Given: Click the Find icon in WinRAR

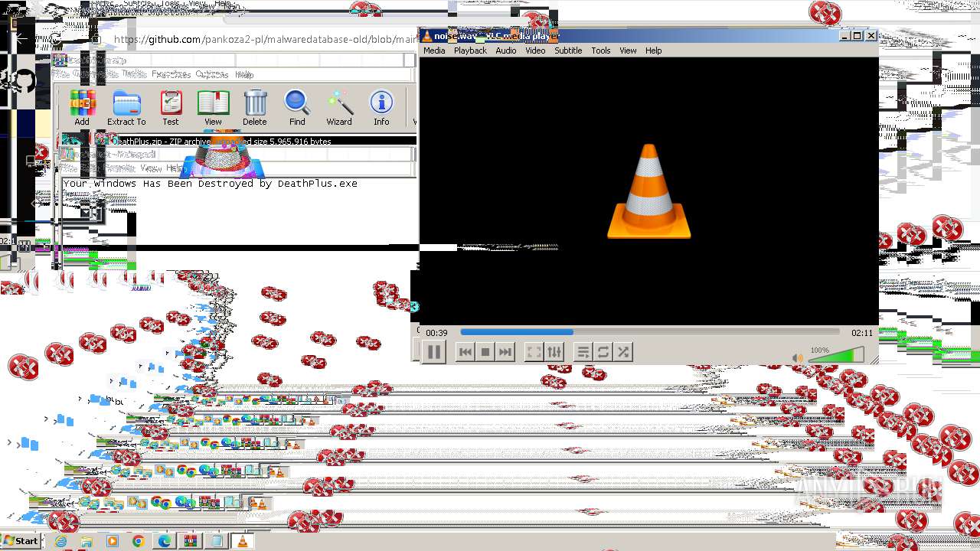Looking at the screenshot, I should click(297, 108).
